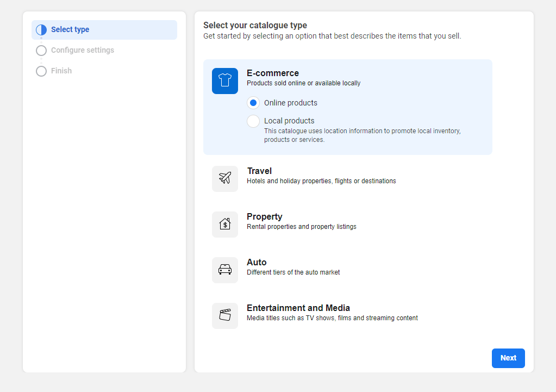
Task: Click the E-commerce heading text
Action: pos(273,73)
